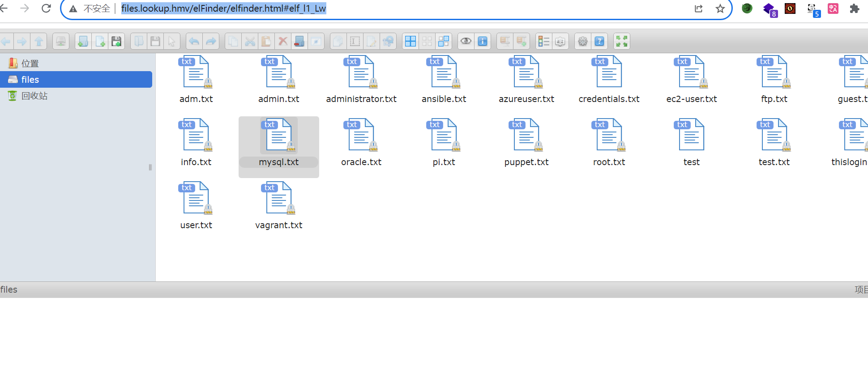Click the undo arrow icon
Viewport: 868px width, 383px height.
pos(194,42)
